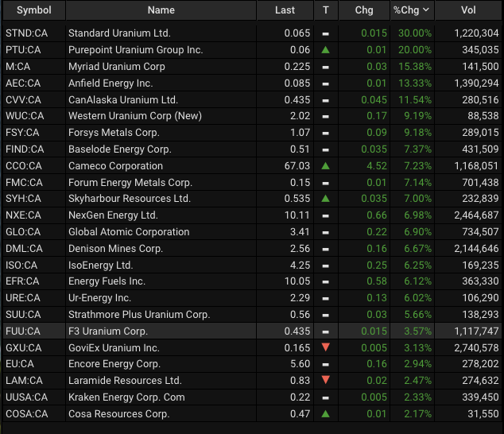The height and width of the screenshot is (434, 504).
Task: Click the unchanged tick dash for Ur-Energy
Action: [326, 299]
